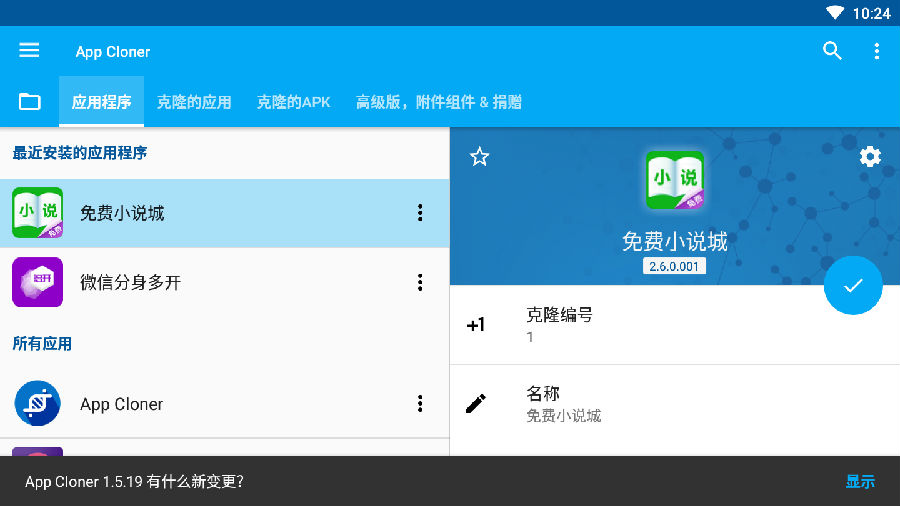Favorite the app with the star icon
Viewport: 900px width, 506px height.
(x=479, y=157)
